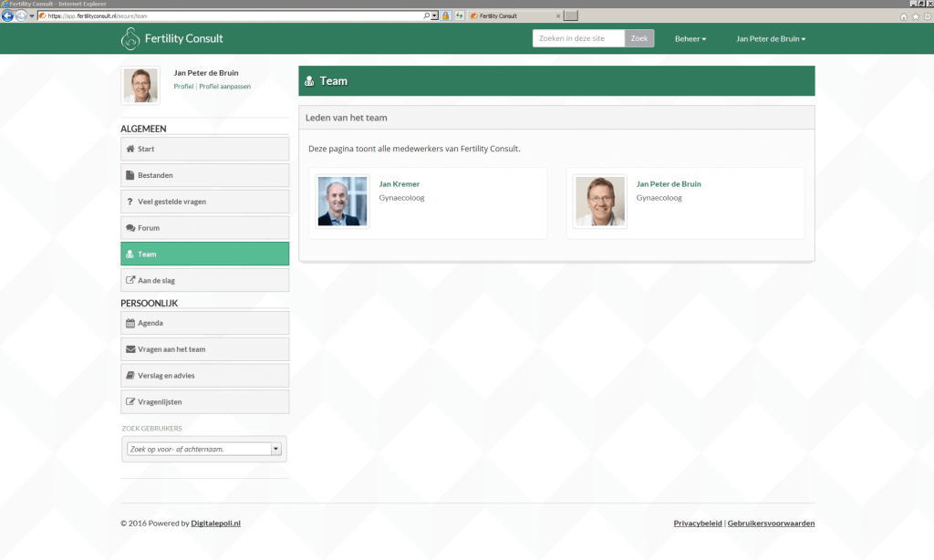Screen dimensions: 934x560
Task: Click the Bestanden file icon
Action: (130, 175)
